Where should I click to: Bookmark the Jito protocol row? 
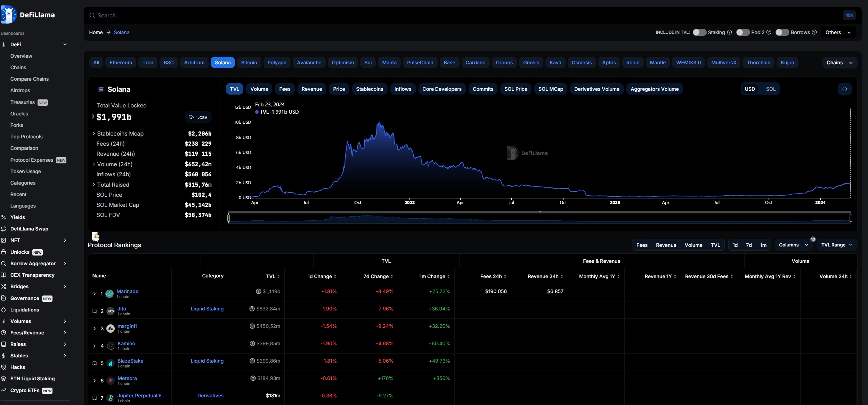click(x=94, y=311)
